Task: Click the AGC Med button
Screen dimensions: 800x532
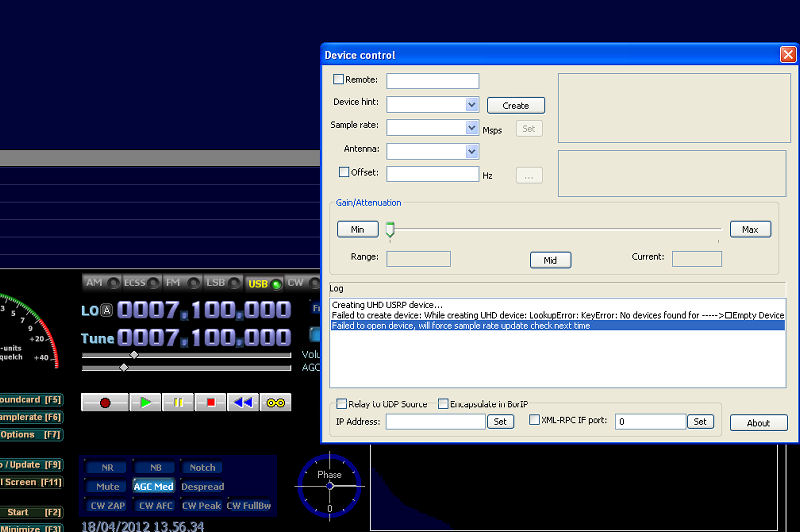Action: pyautogui.click(x=154, y=487)
